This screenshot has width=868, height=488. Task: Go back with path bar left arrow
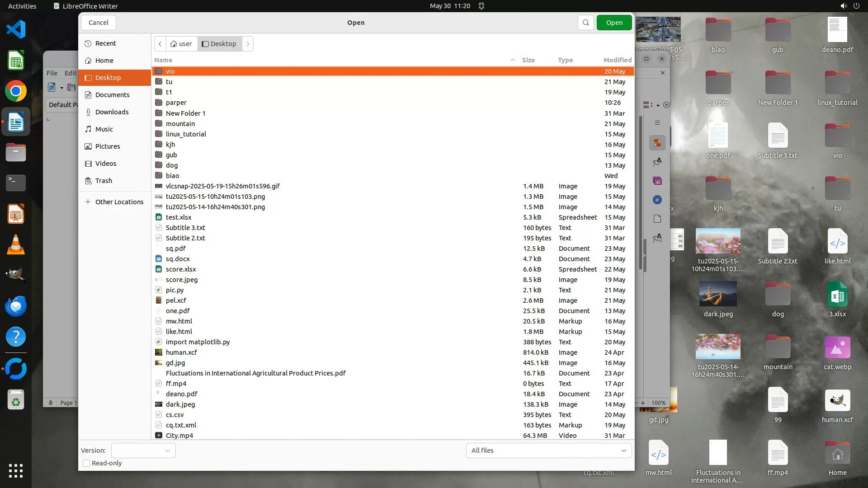tap(160, 44)
